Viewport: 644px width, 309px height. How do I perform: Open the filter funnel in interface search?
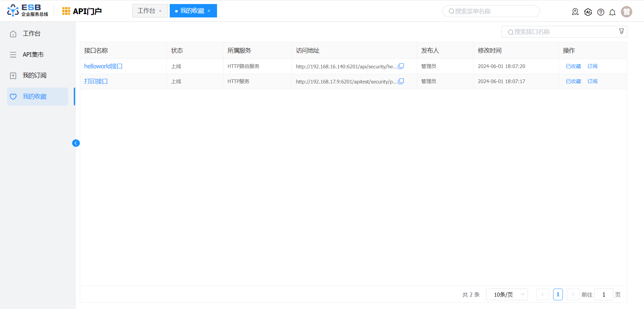pos(621,32)
